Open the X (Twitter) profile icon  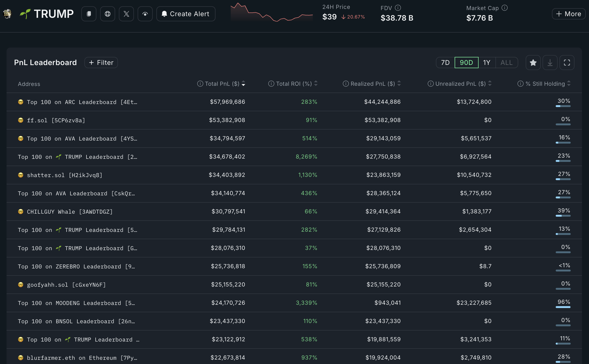126,14
